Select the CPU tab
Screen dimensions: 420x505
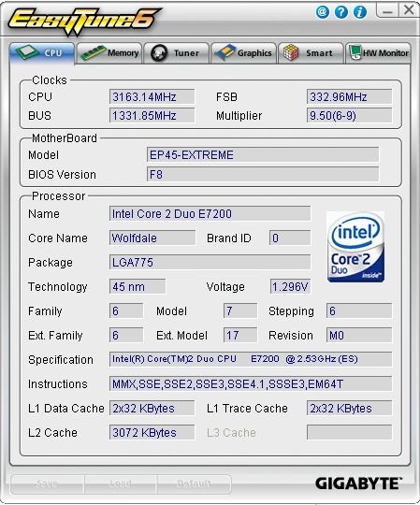tap(42, 53)
